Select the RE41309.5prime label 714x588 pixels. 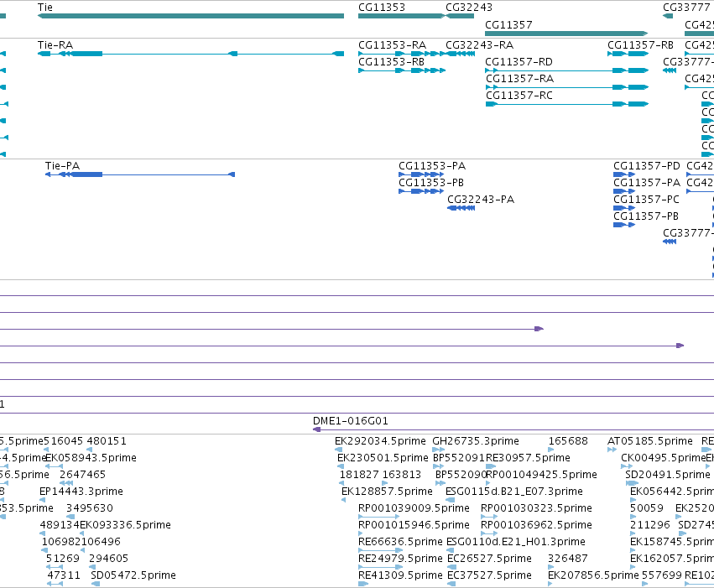(x=400, y=575)
